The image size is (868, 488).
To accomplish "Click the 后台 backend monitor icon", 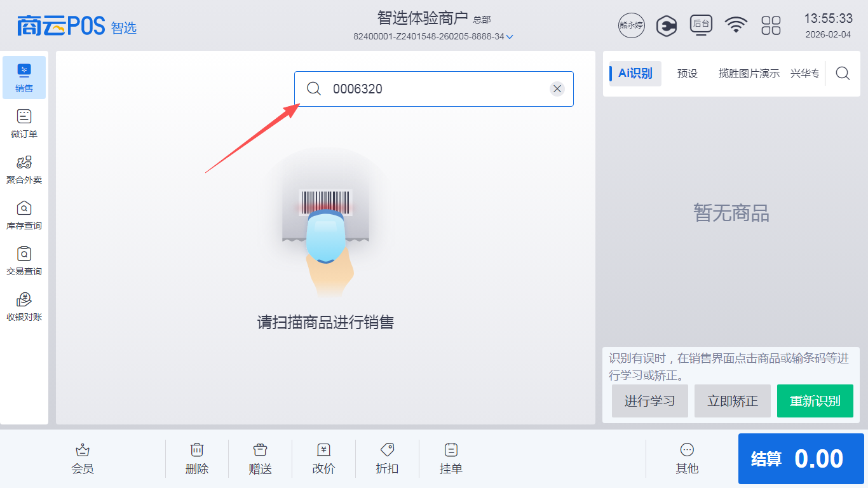I will 701,25.
